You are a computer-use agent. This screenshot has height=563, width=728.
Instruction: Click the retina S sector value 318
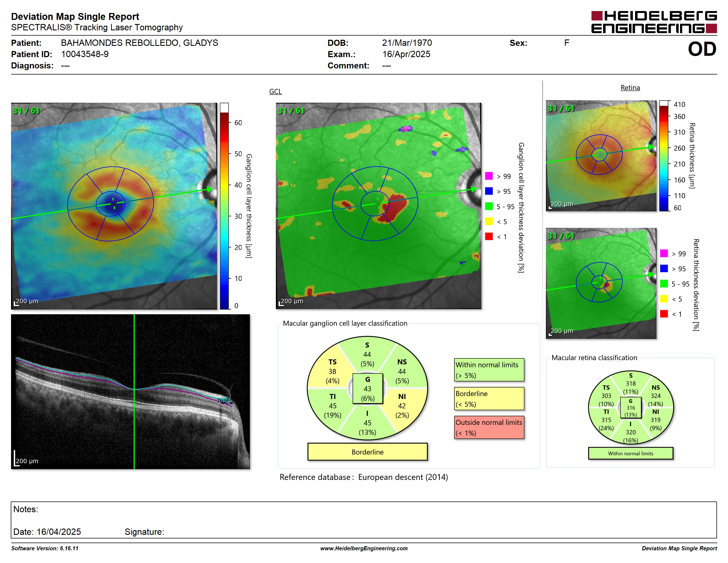pyautogui.click(x=631, y=384)
